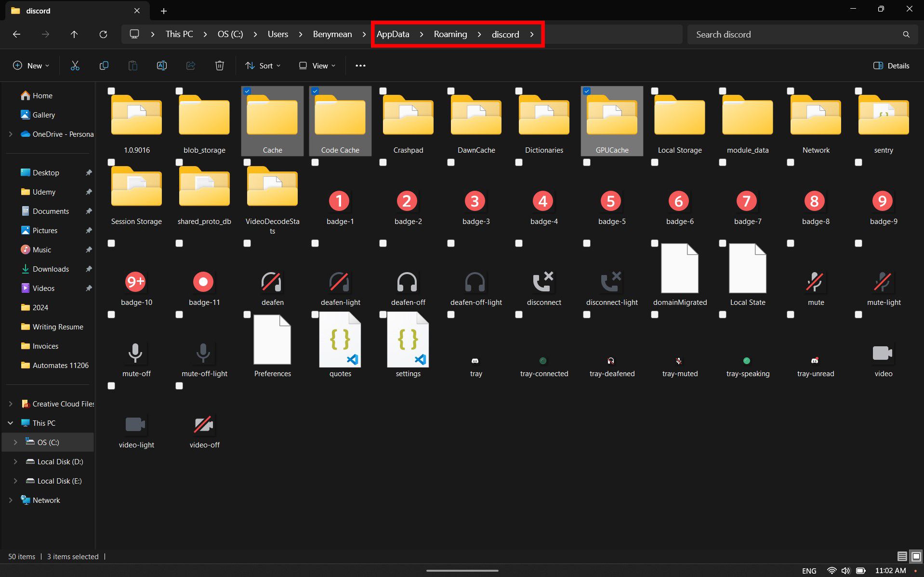
Task: Click the Rename icon in the toolbar
Action: pyautogui.click(x=161, y=66)
